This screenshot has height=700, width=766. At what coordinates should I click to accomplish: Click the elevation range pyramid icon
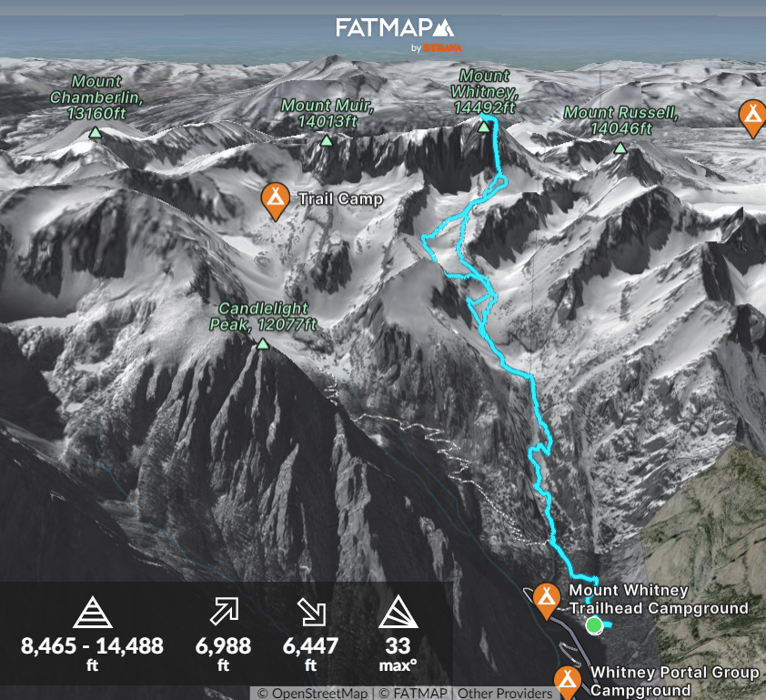tap(92, 612)
